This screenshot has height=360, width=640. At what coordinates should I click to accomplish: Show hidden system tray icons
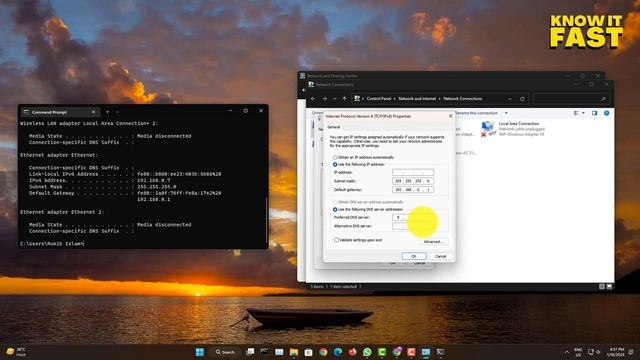[567, 352]
